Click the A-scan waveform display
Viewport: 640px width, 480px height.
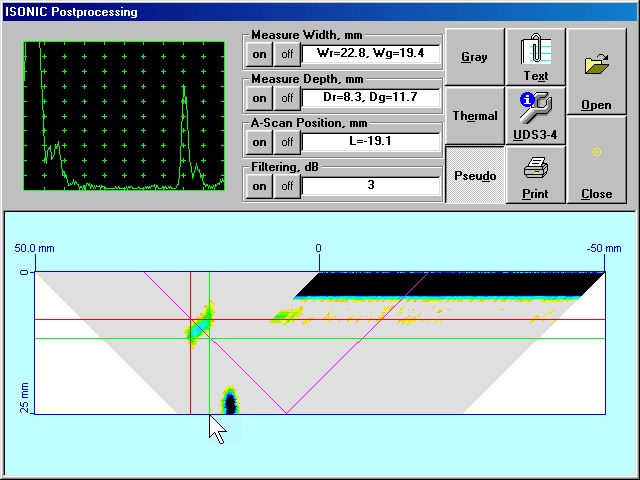124,116
